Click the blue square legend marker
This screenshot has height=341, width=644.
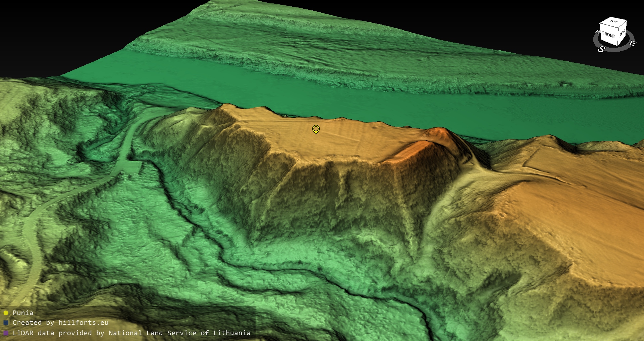pyautogui.click(x=6, y=323)
